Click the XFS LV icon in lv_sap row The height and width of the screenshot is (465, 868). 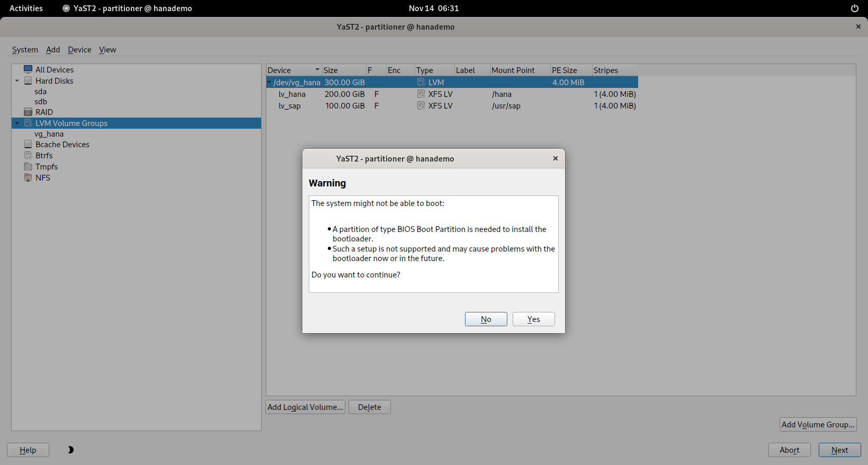click(421, 105)
